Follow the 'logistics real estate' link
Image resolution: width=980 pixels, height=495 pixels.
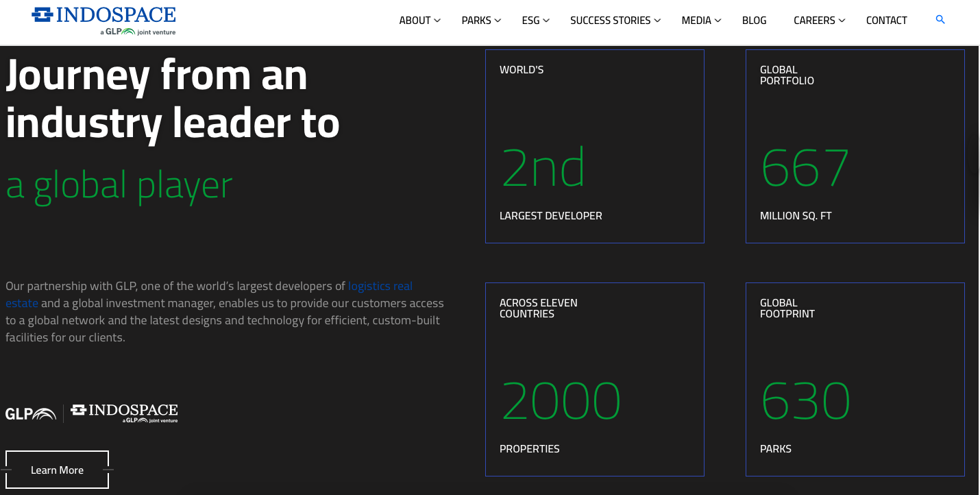[x=380, y=286]
